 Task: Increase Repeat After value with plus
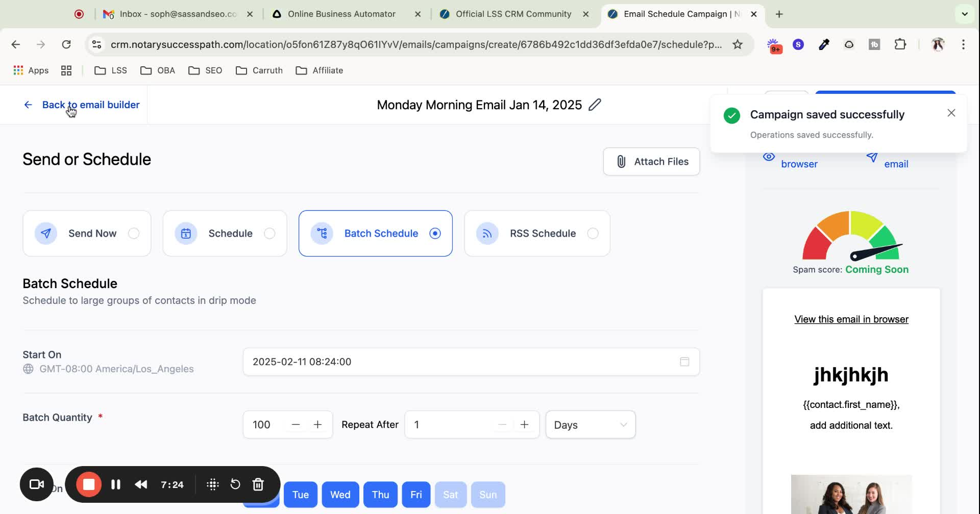(524, 425)
